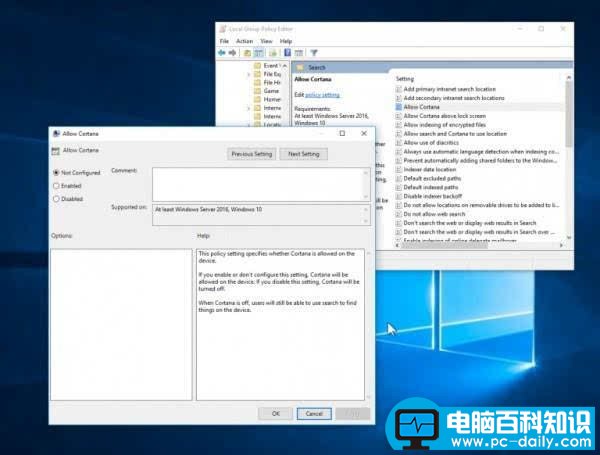
Task: Click the icon beside Do not allow web search
Action: click(x=398, y=214)
